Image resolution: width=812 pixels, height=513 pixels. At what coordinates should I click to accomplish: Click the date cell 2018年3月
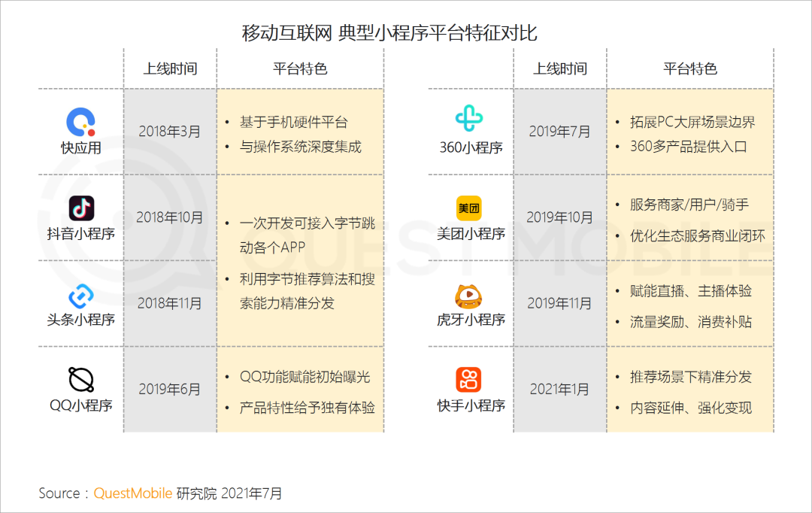pyautogui.click(x=170, y=132)
